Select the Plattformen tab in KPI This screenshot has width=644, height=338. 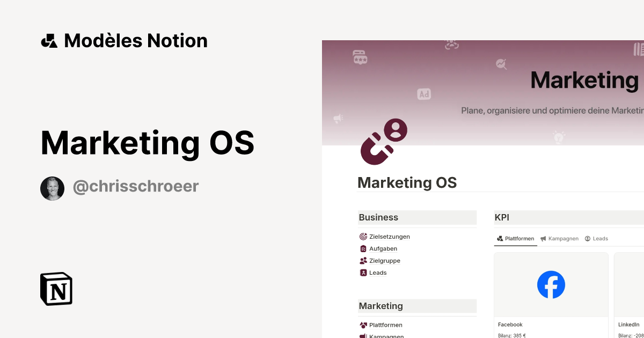[515, 238]
